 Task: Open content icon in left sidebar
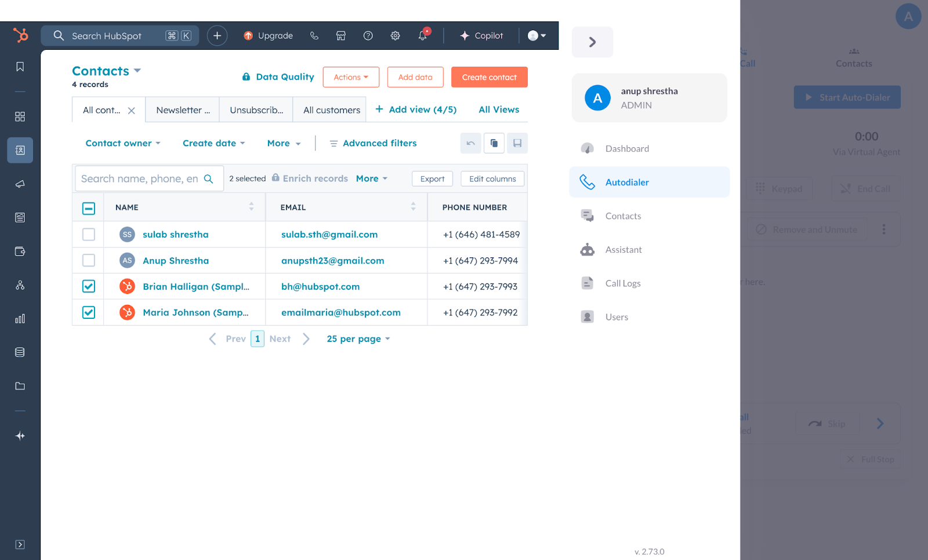click(x=20, y=217)
